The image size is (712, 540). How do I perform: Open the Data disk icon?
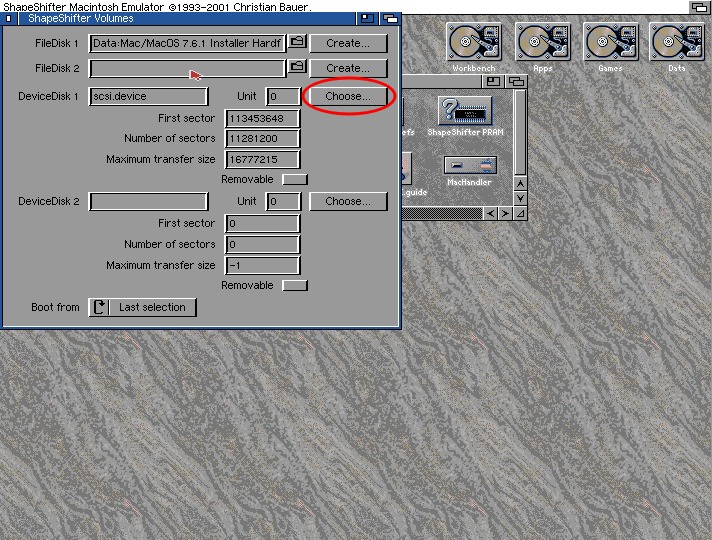(677, 42)
